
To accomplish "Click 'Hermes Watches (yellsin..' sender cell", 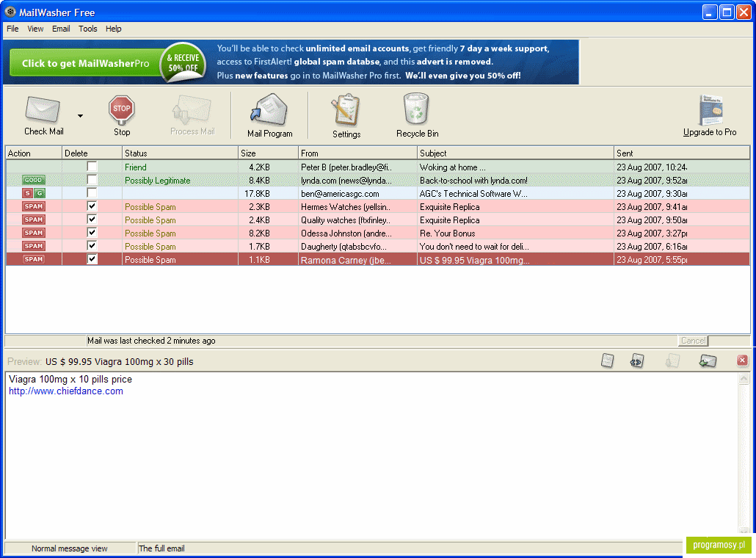I will pos(357,206).
